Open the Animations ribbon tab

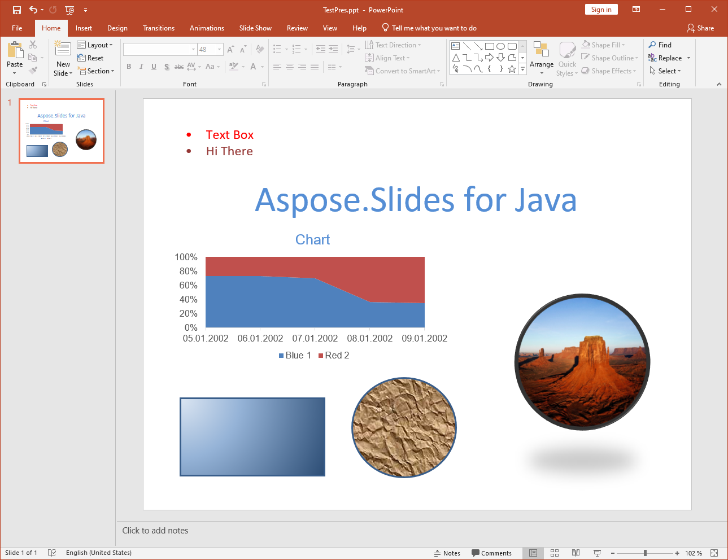tap(207, 28)
